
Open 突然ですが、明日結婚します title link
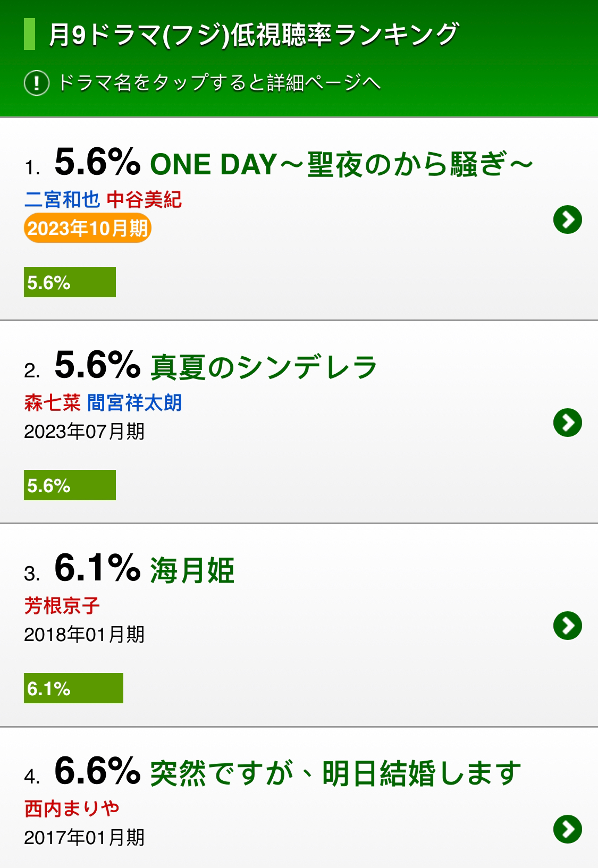click(x=336, y=773)
